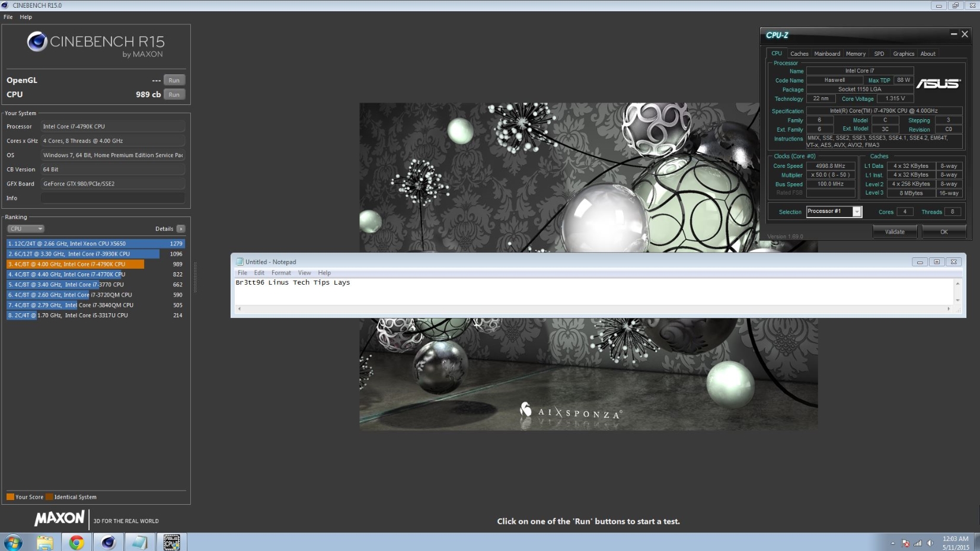Screen dimensions: 980x551
Task: Open Notepad Help menu
Action: tap(324, 273)
